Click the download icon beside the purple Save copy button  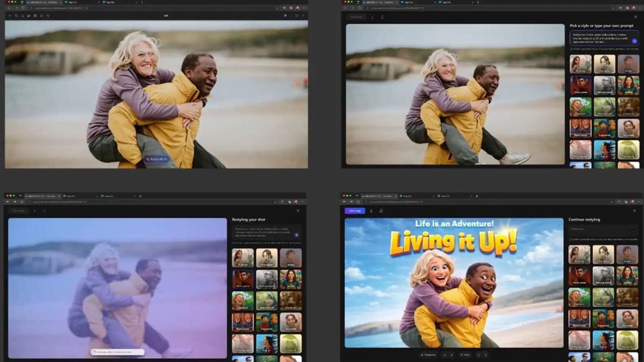pyautogui.click(x=371, y=211)
